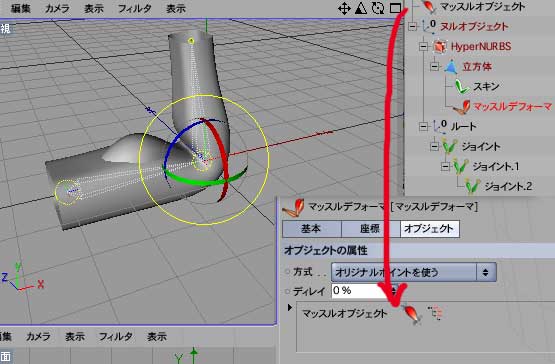Switch to the 基本 tab
Screen dimensions: 555x364
(x=311, y=229)
